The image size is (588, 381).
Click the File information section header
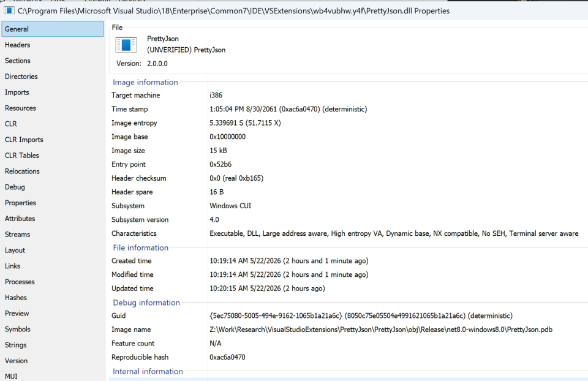141,248
